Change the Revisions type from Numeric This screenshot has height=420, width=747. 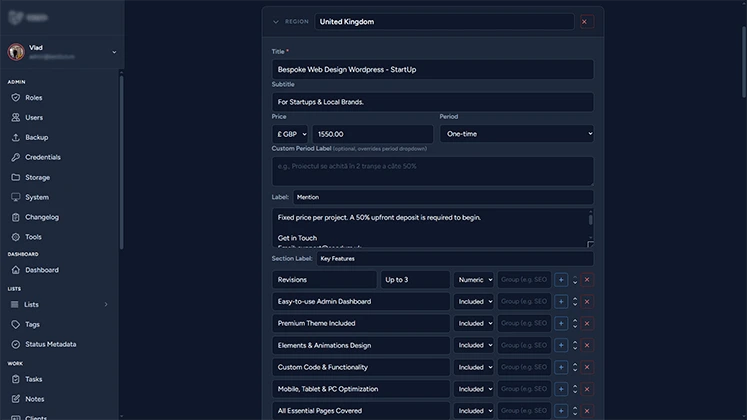click(x=474, y=280)
